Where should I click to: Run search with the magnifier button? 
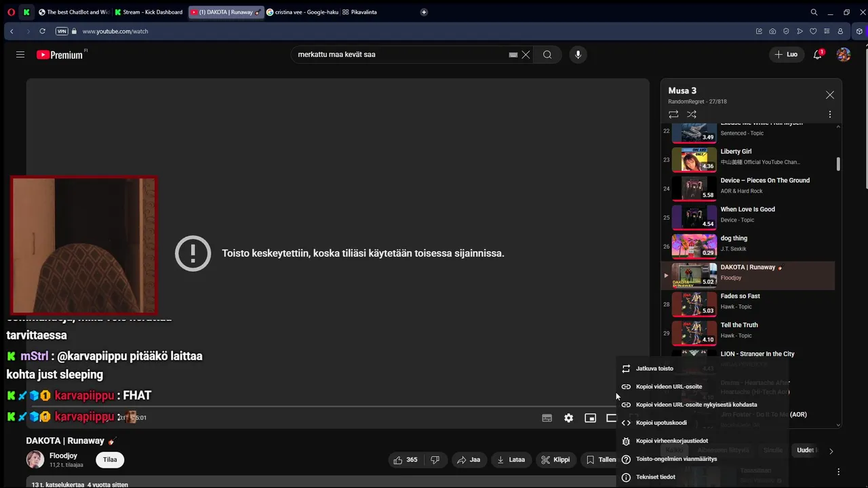(547, 55)
